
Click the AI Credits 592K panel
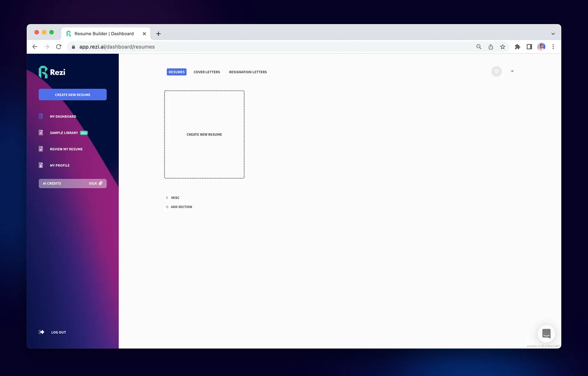pos(72,183)
